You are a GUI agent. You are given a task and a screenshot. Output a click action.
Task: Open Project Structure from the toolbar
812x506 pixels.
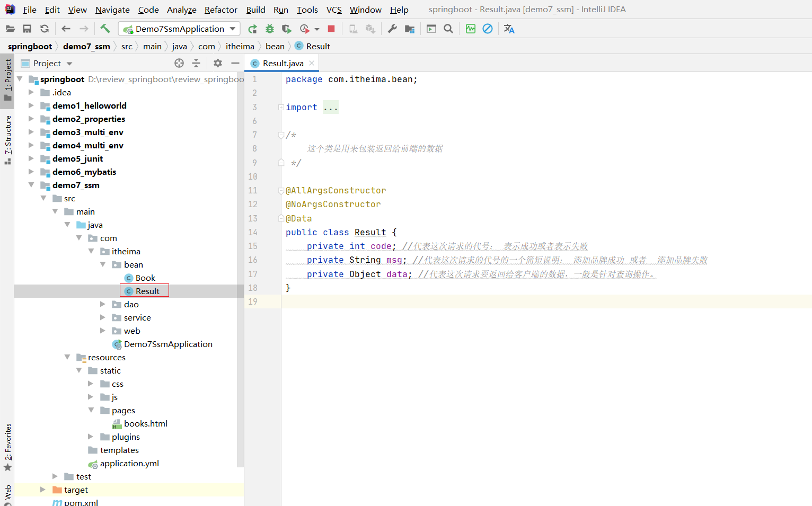pyautogui.click(x=410, y=29)
